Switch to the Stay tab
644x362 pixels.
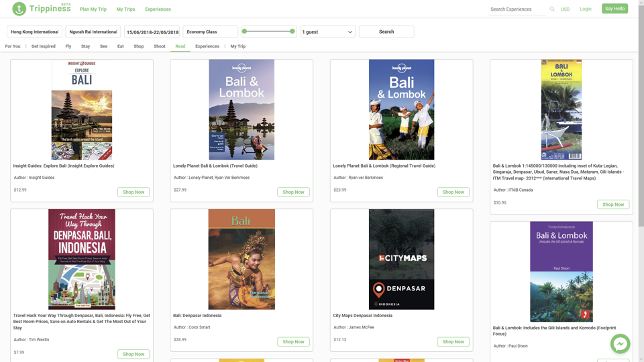tap(85, 46)
